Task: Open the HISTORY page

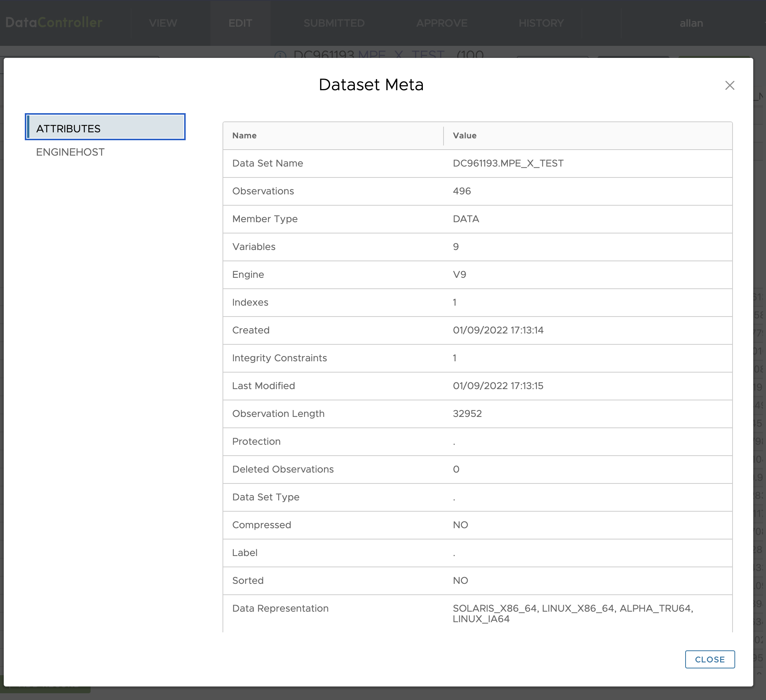Action: click(541, 23)
